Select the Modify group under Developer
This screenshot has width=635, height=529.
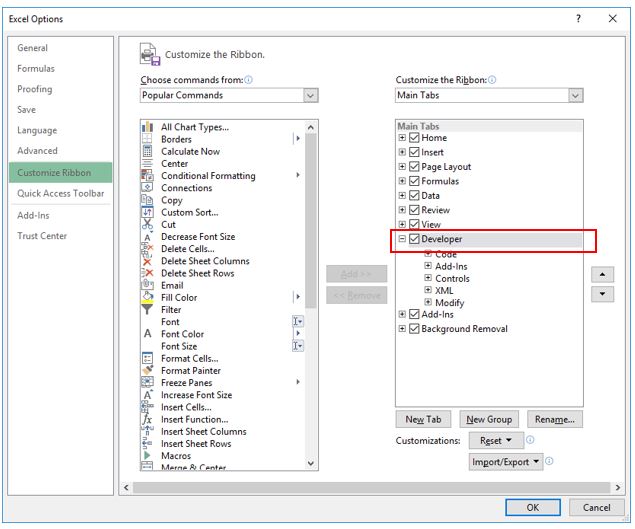tap(450, 303)
